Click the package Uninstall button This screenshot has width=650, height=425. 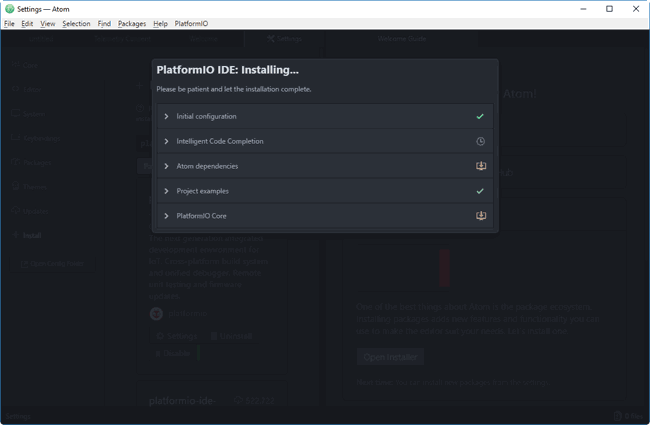point(231,336)
